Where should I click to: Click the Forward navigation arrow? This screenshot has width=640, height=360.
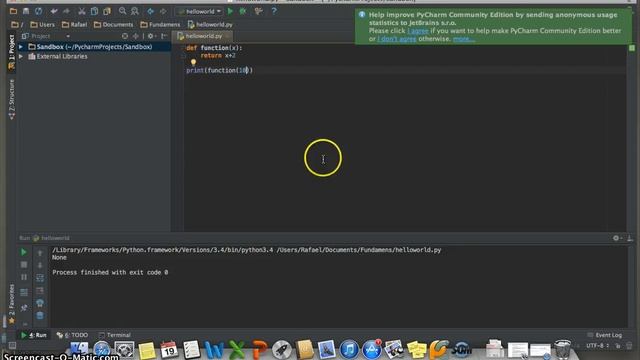(x=163, y=11)
